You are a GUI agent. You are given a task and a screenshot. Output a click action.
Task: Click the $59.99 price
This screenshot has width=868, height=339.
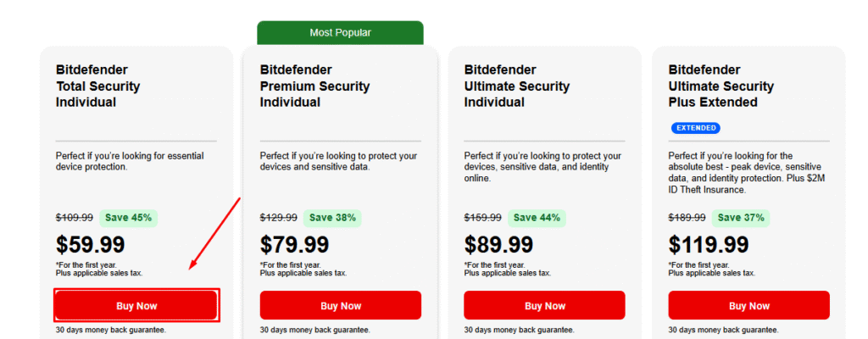(x=90, y=245)
